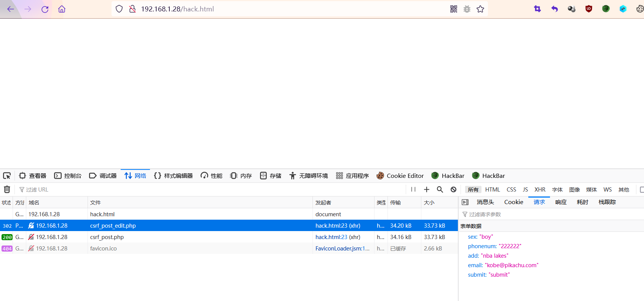644x301 pixels.
Task: Go back with the browser back arrow
Action: [11, 9]
